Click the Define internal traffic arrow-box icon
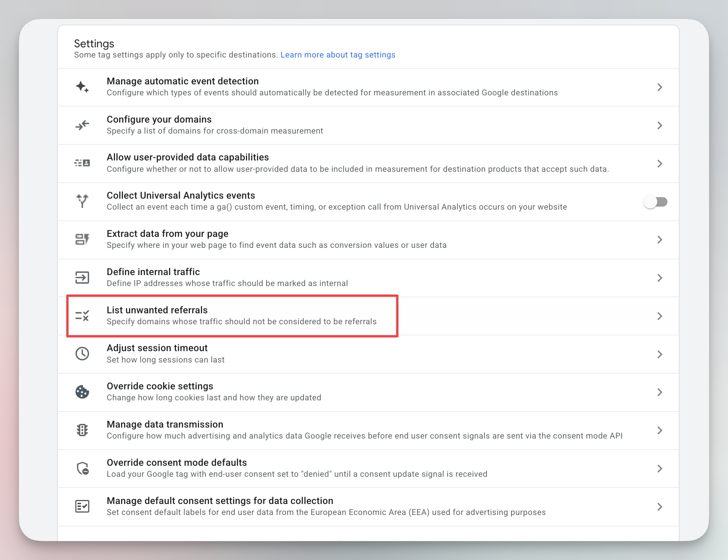 [82, 278]
